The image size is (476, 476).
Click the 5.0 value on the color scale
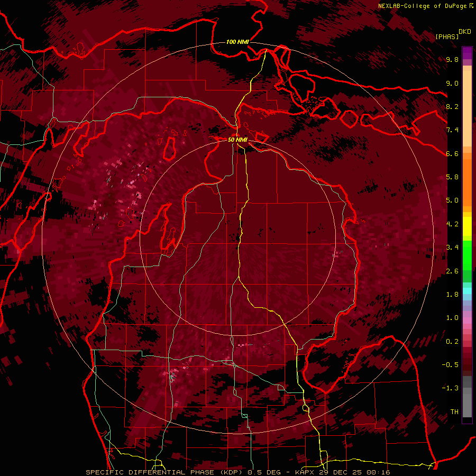pos(452,200)
